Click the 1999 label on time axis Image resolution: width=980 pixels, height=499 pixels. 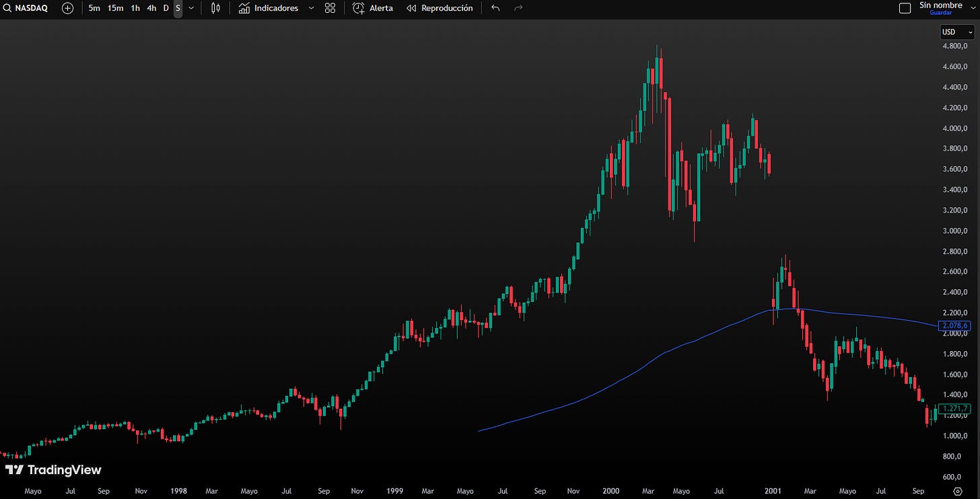coord(395,492)
